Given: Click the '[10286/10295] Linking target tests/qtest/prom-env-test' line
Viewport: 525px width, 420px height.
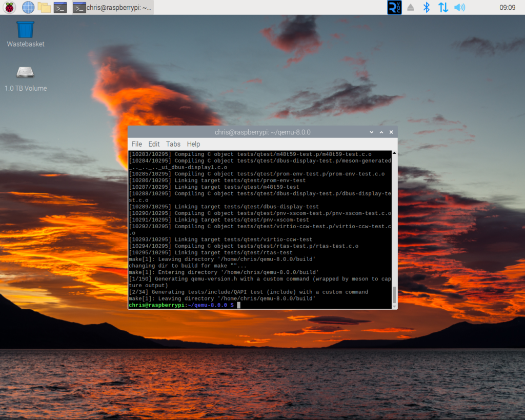Looking at the screenshot, I should point(217,181).
